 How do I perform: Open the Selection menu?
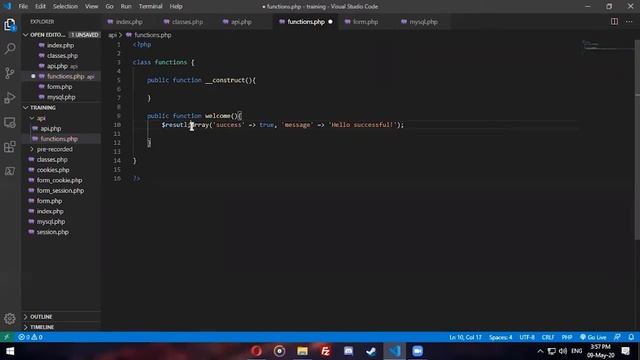(x=65, y=7)
